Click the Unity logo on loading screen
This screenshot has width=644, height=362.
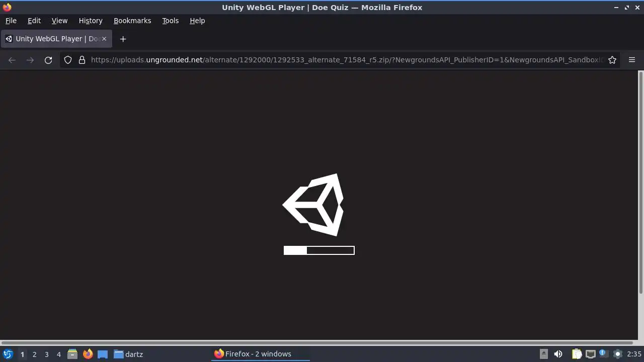click(x=313, y=205)
